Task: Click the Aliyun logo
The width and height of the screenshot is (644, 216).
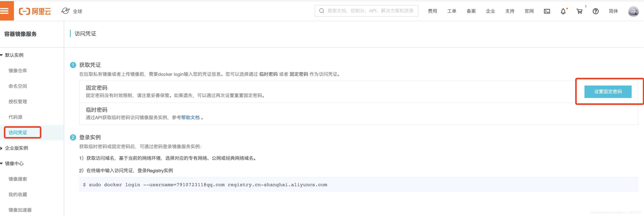Action: [x=35, y=11]
